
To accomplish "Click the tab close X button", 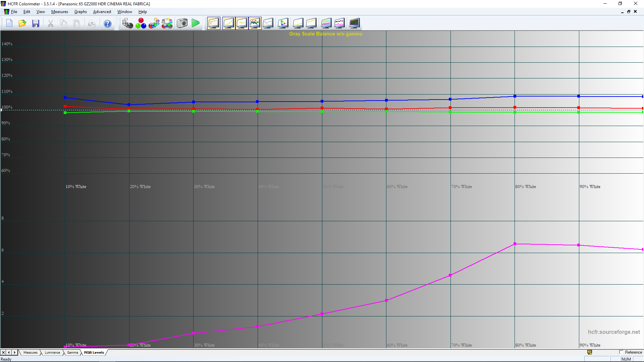I will click(3, 353).
